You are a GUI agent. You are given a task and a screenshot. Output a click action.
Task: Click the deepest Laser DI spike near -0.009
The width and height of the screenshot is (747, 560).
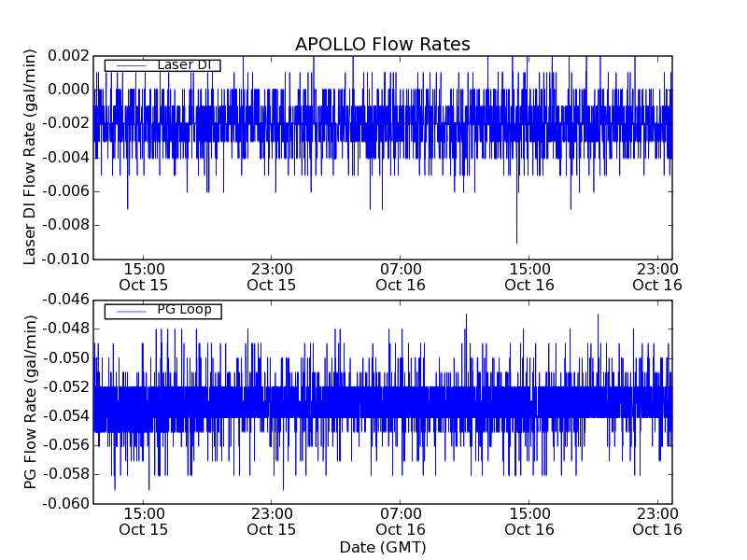(x=516, y=241)
